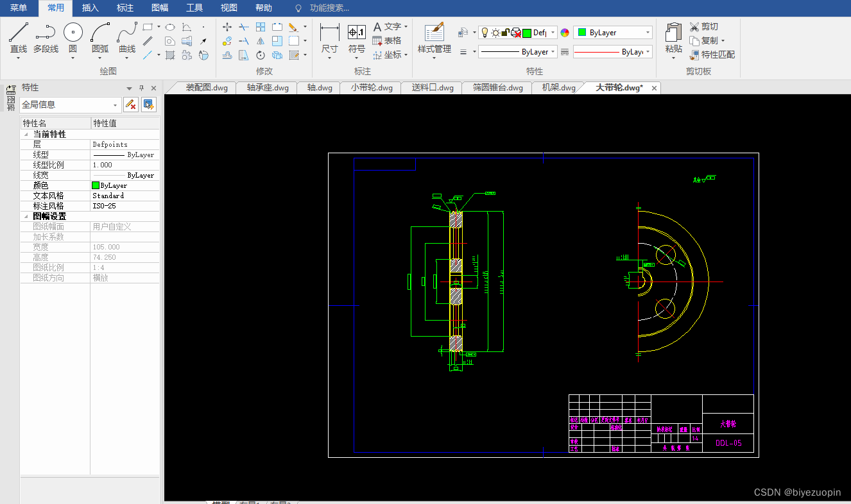851x504 pixels.
Task: Click the erase tool in 修改 group
Action: 293,27
